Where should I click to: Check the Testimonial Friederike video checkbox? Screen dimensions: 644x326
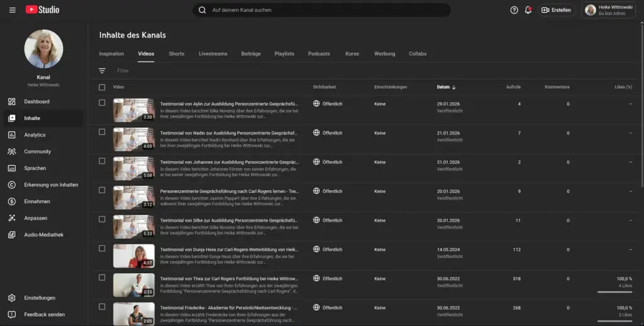point(102,306)
